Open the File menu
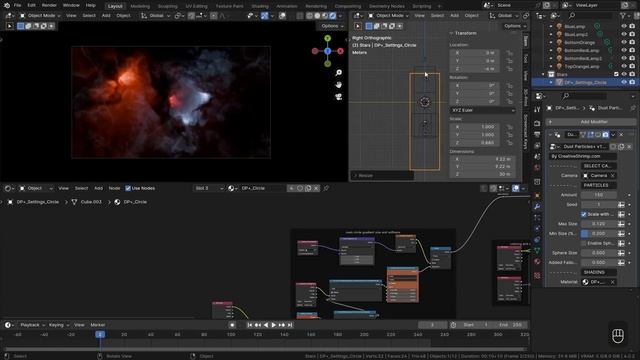The width and height of the screenshot is (640, 360). [17, 5]
